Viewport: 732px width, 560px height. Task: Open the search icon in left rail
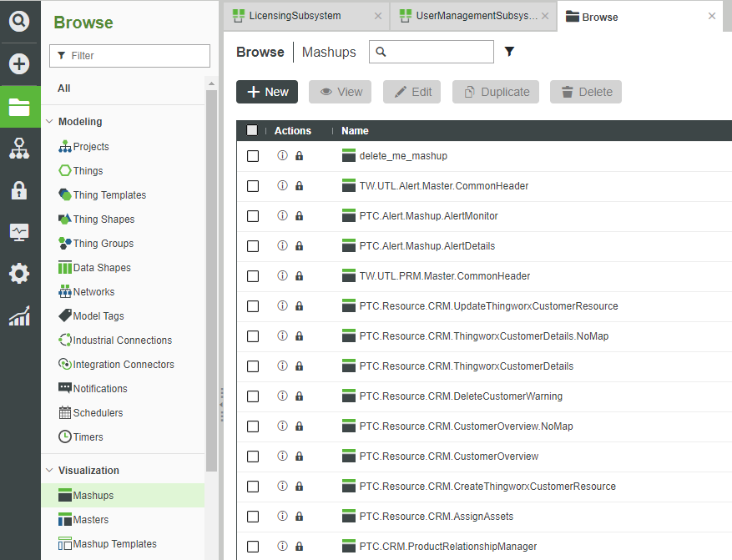[19, 21]
